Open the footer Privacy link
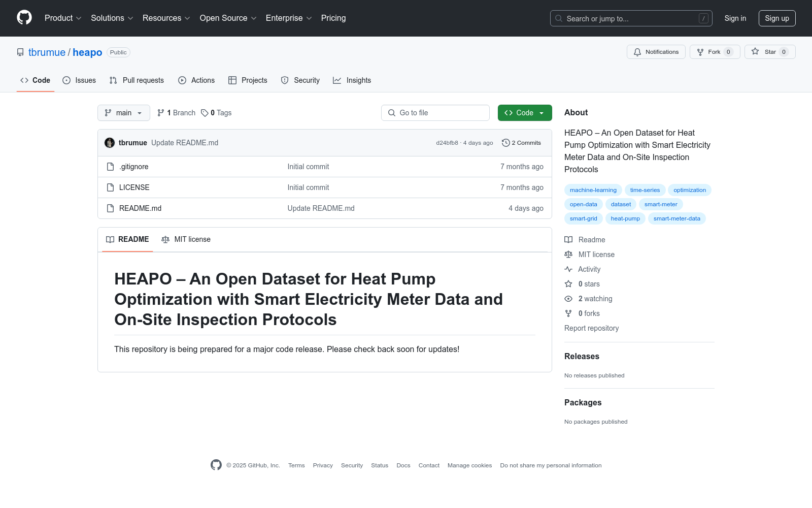This screenshot has width=812, height=508. 323,465
